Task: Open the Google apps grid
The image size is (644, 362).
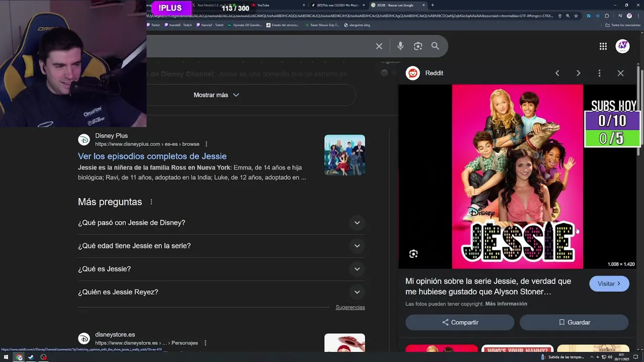Action: (x=603, y=46)
